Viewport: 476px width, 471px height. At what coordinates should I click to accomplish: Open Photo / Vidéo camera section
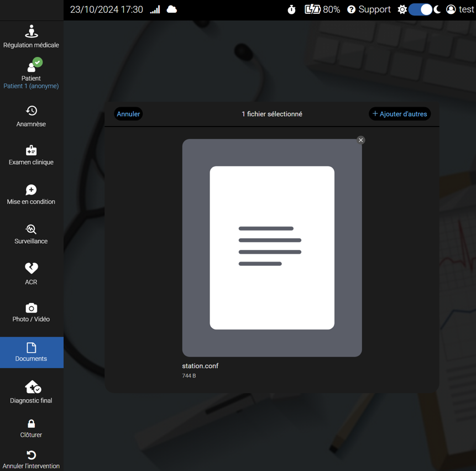(32, 312)
